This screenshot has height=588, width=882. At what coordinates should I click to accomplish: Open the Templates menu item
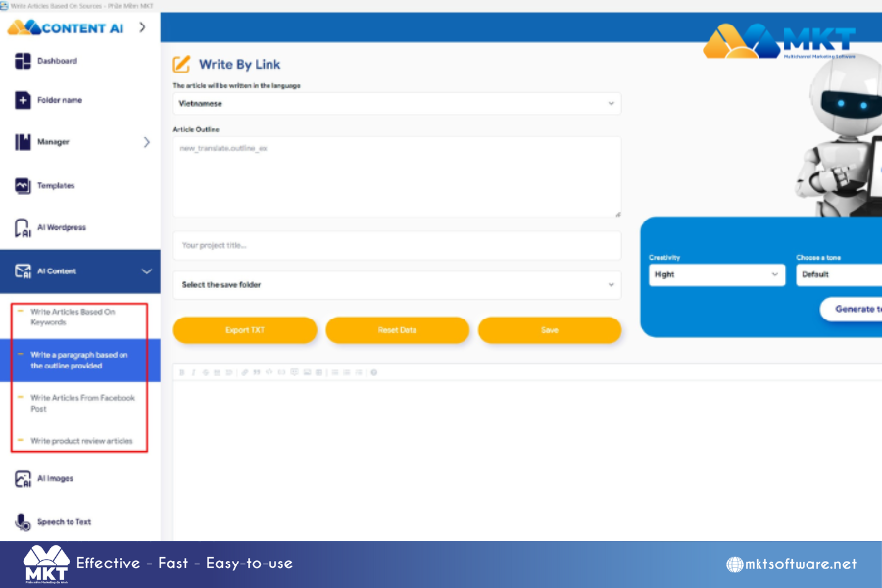coord(56,185)
